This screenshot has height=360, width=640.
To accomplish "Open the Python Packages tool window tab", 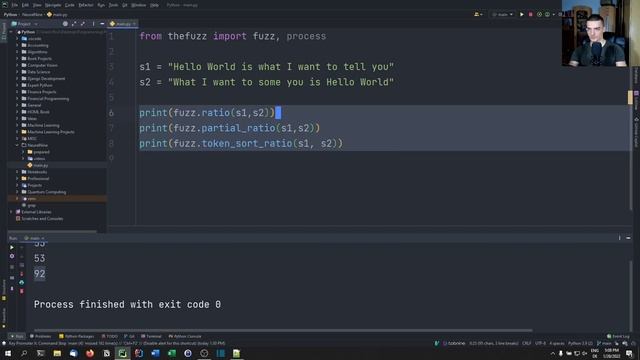I will (76, 336).
